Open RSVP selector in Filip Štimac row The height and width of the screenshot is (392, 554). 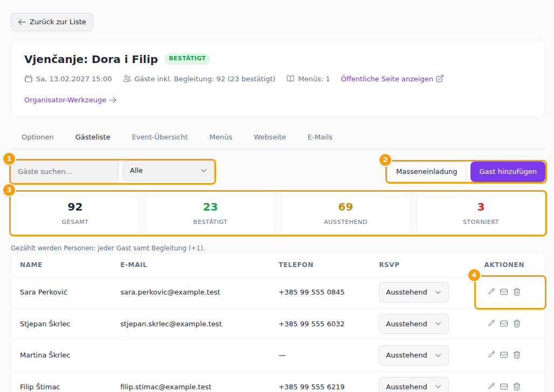414,386
